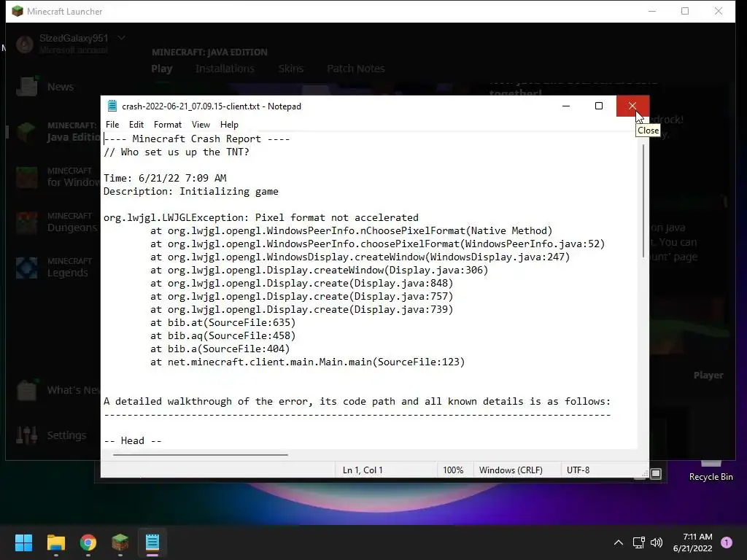
Task: Select Minecraft Dungeons sidebar icon
Action: [26, 222]
